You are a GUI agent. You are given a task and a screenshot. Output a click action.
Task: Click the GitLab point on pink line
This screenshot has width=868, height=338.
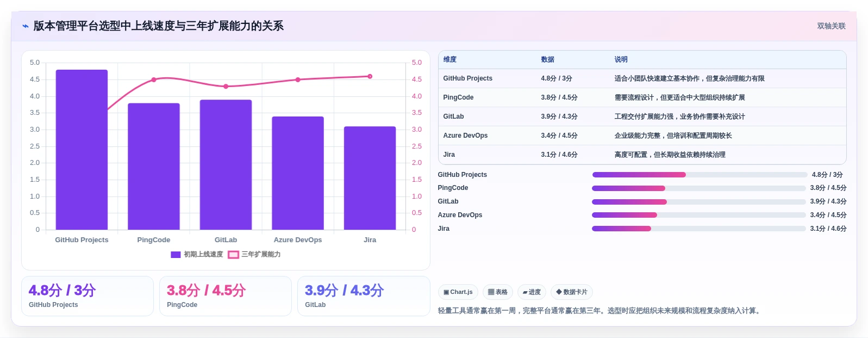coord(226,87)
